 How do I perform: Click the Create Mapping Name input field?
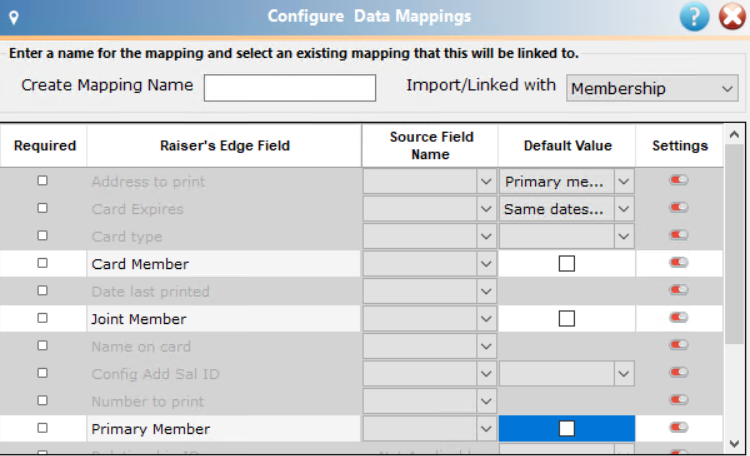290,88
